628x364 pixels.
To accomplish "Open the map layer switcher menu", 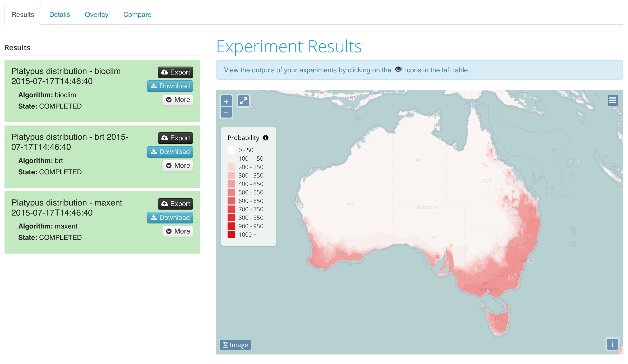I will pyautogui.click(x=612, y=100).
